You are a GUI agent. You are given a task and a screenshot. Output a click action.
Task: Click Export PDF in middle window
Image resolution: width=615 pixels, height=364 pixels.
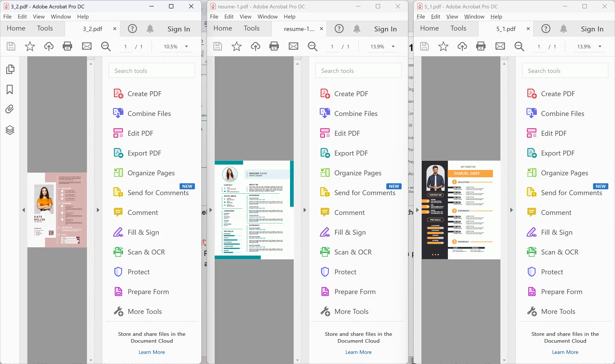[351, 153]
